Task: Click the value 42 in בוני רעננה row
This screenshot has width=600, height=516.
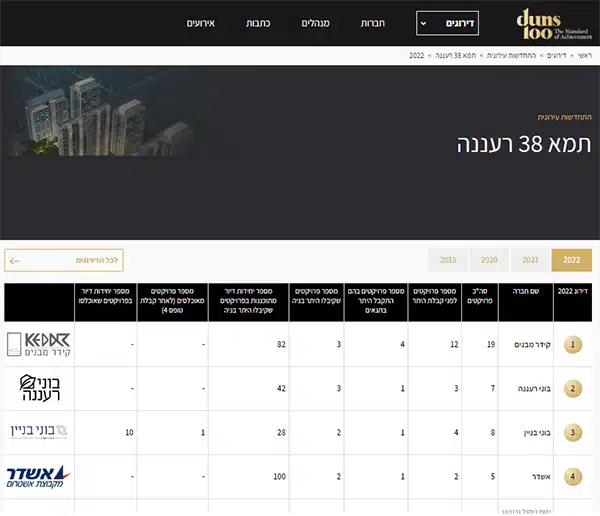Action: click(x=281, y=388)
